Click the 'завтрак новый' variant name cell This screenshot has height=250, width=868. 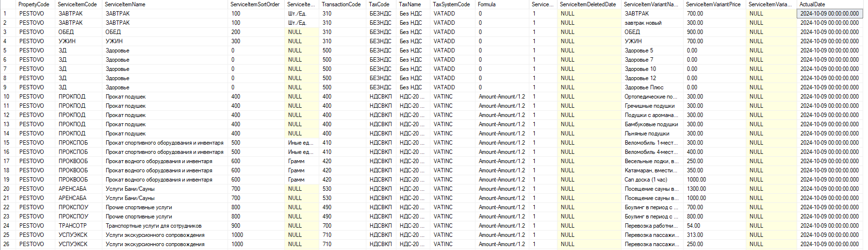point(643,23)
